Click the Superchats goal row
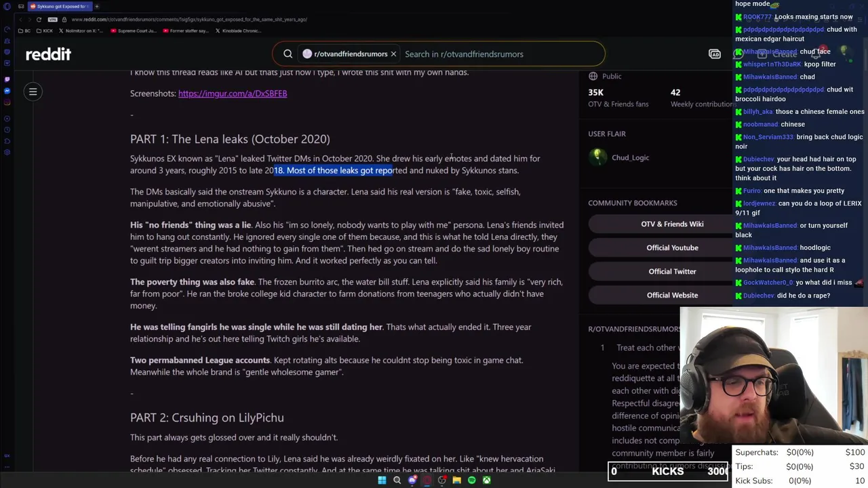This screenshot has height=488, width=868. [800, 452]
